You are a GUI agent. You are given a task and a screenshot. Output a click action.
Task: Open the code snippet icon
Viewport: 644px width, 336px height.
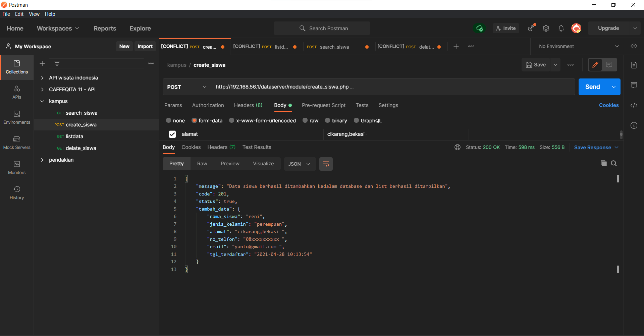point(634,105)
